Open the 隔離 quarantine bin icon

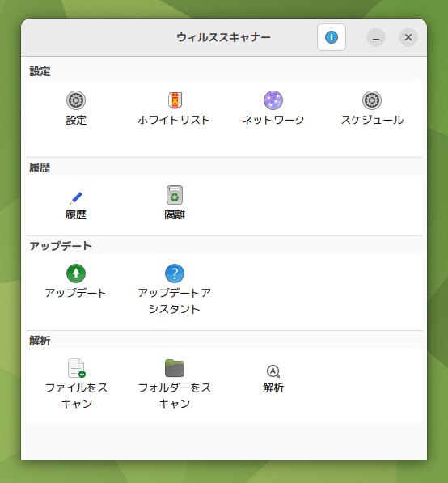point(175,195)
